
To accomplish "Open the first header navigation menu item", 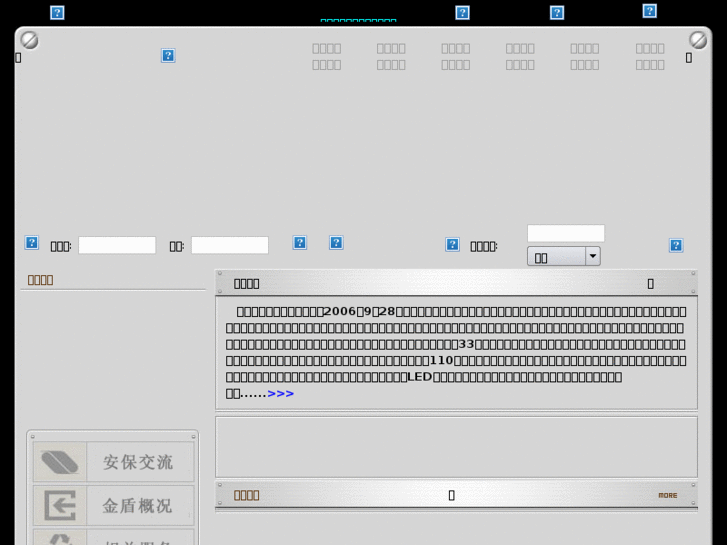I will pyautogui.click(x=326, y=57).
